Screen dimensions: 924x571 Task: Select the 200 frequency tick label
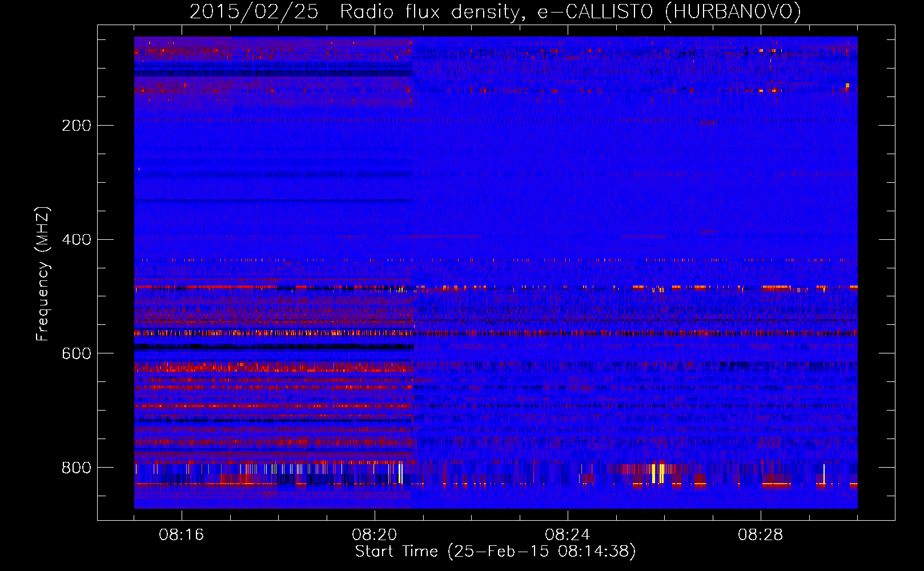[77, 126]
